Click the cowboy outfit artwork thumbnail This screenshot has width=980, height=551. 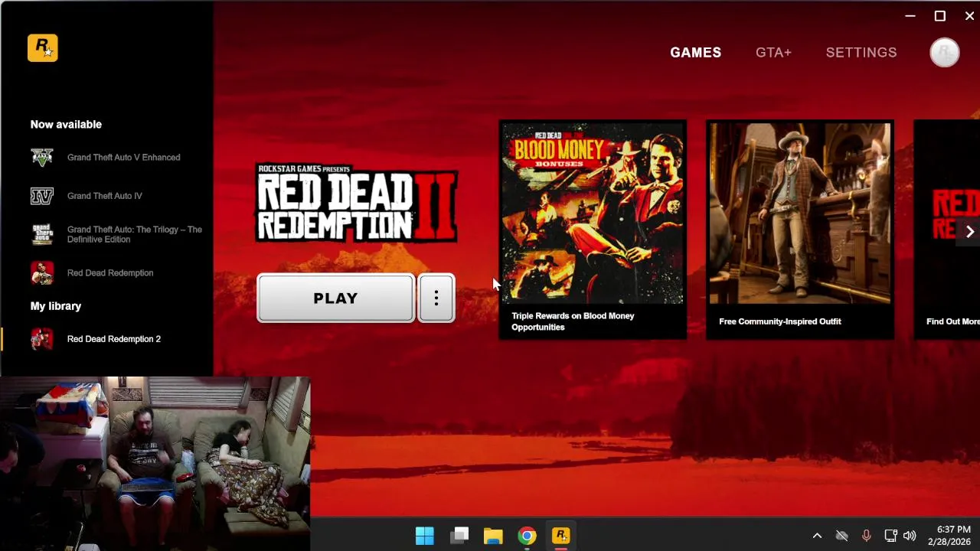800,214
